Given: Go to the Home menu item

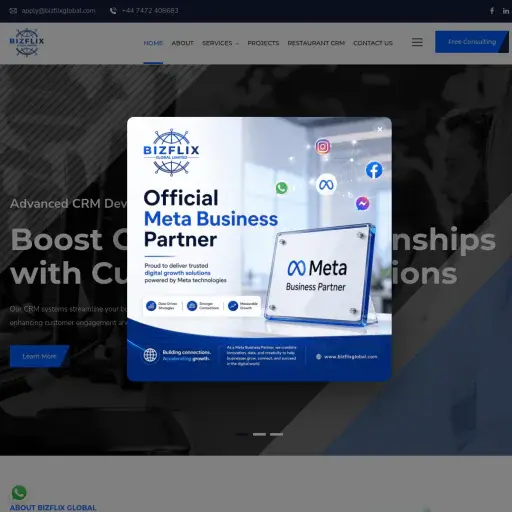Looking at the screenshot, I should [153, 43].
